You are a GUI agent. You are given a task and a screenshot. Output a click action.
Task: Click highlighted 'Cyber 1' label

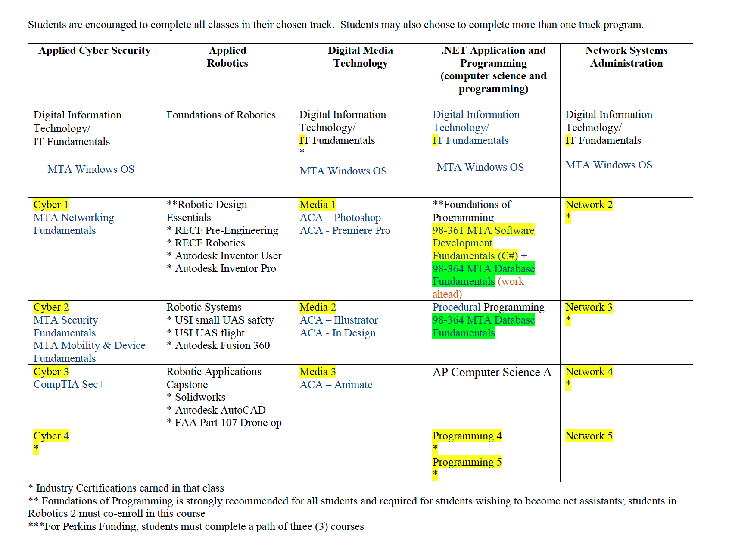click(x=51, y=205)
